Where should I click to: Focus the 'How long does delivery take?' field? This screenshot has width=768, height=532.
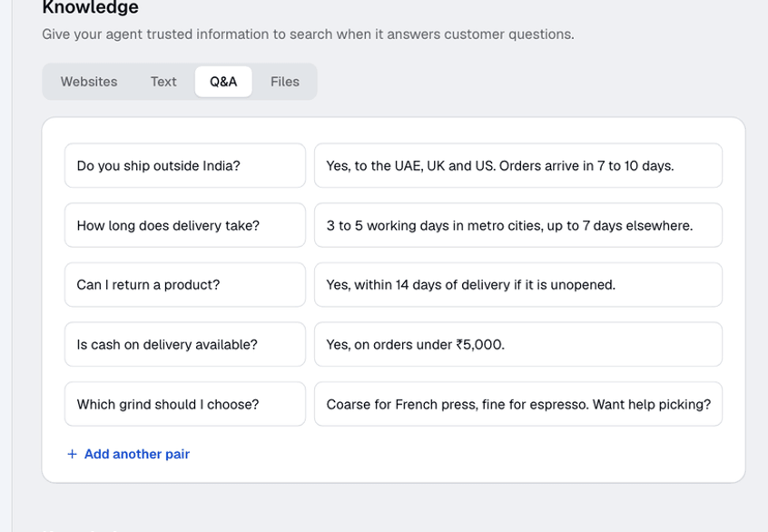[185, 225]
